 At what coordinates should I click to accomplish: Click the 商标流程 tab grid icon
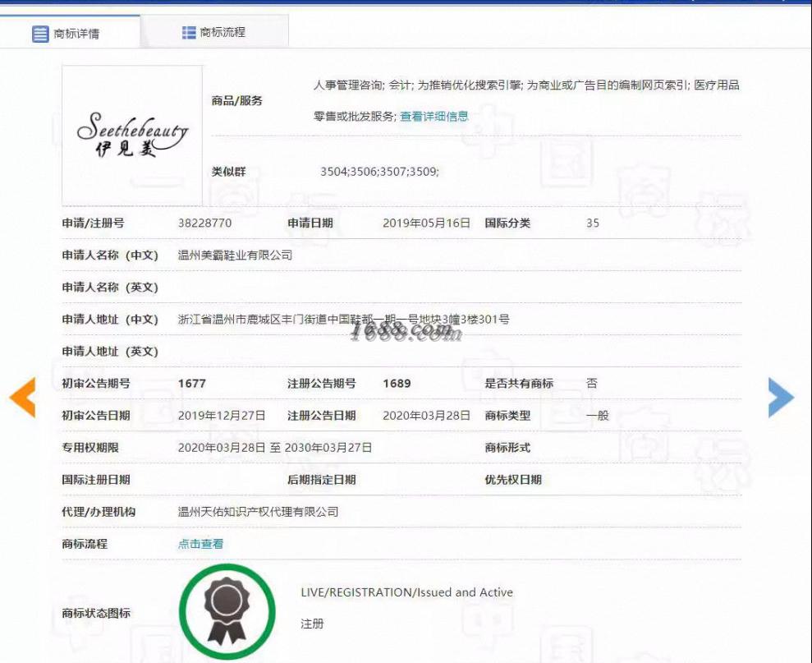[189, 33]
